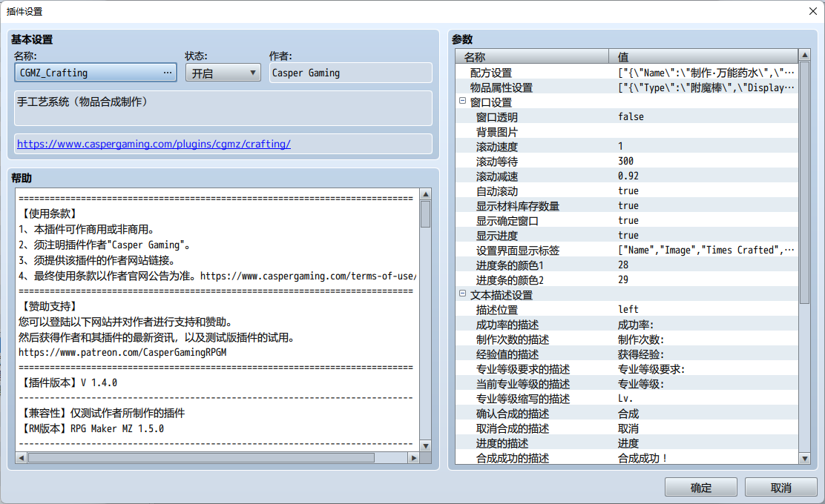Click the help horizontal scrollbar thumb
The height and width of the screenshot is (504, 825).
point(201,458)
